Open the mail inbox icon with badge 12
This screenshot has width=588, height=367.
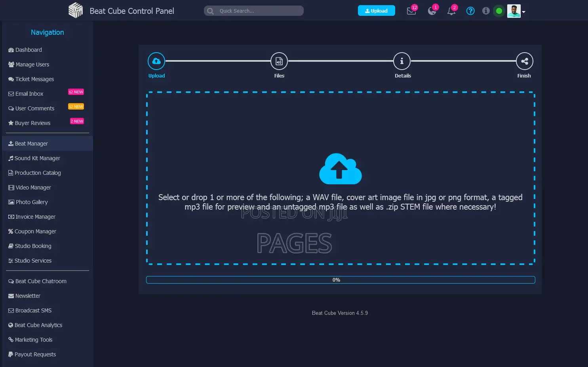point(411,11)
